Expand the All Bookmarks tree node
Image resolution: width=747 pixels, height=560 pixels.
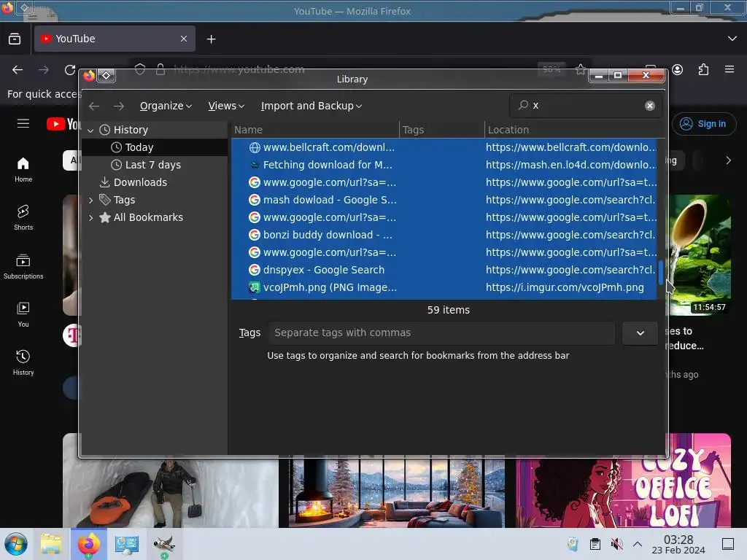point(90,217)
